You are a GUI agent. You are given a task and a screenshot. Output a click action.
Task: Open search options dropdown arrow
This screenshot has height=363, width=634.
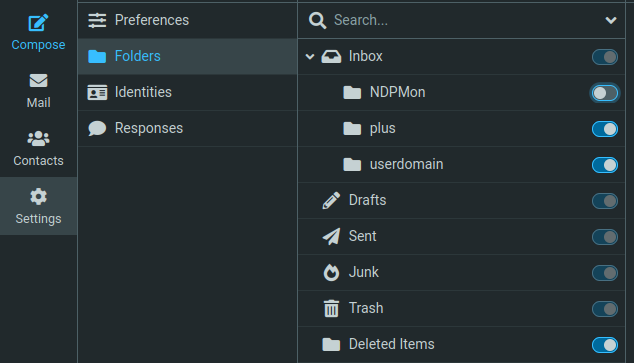click(611, 20)
